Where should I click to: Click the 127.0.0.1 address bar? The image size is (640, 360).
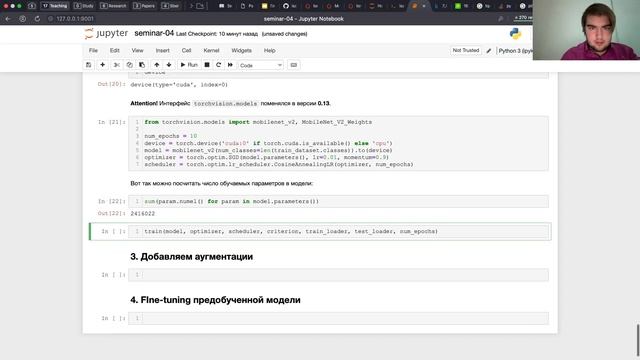(x=75, y=19)
